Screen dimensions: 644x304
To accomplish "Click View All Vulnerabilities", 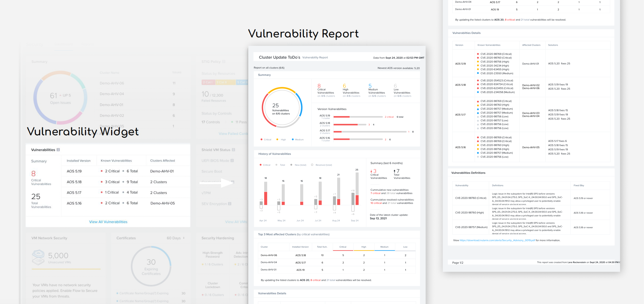I will pyautogui.click(x=108, y=222).
